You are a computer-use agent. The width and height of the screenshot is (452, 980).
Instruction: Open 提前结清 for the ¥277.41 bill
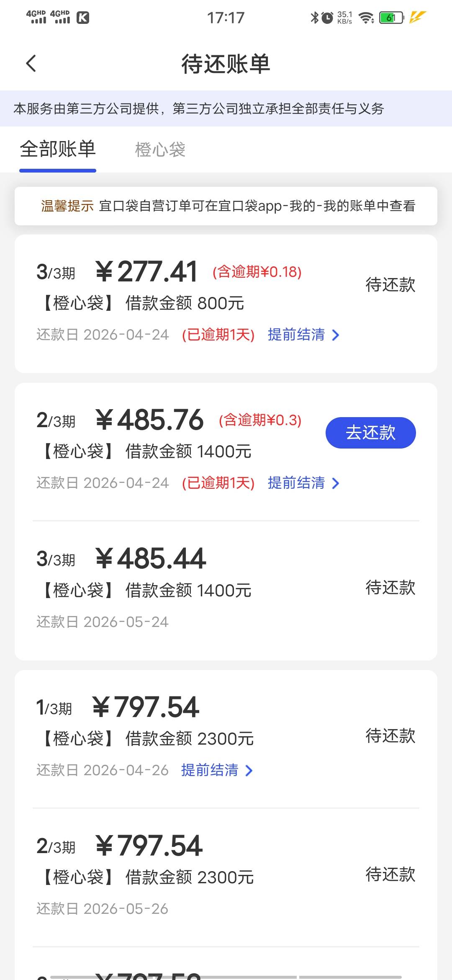[x=303, y=335]
